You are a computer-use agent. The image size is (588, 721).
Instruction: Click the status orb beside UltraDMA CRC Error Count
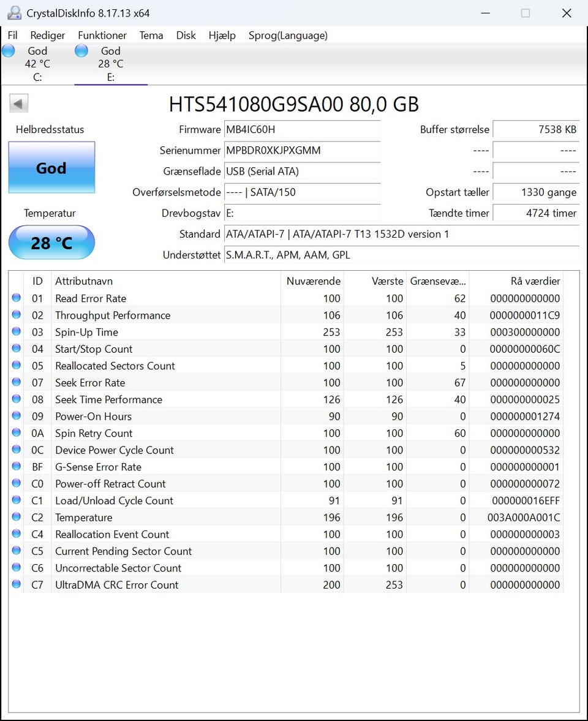(x=16, y=585)
